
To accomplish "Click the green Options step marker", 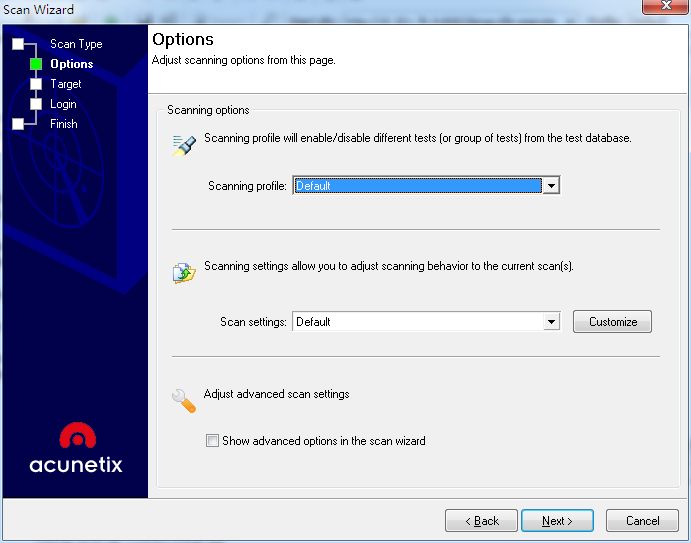I will pos(36,64).
